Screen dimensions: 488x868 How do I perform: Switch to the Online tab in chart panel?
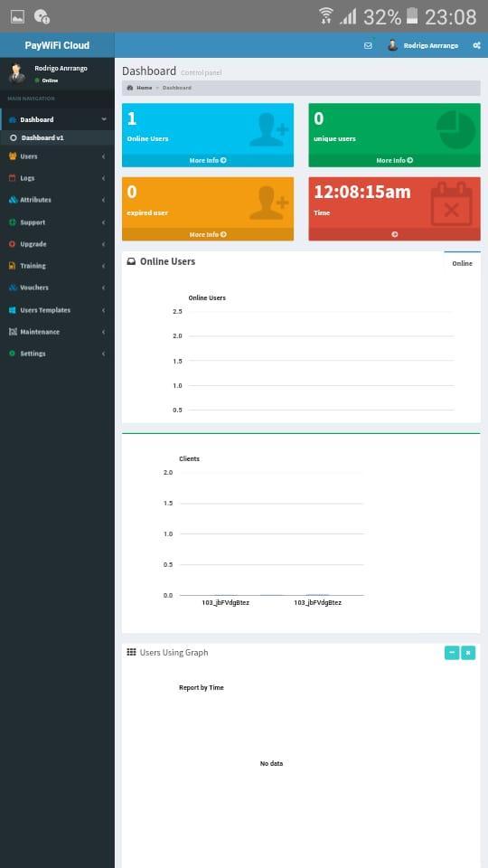tap(462, 263)
